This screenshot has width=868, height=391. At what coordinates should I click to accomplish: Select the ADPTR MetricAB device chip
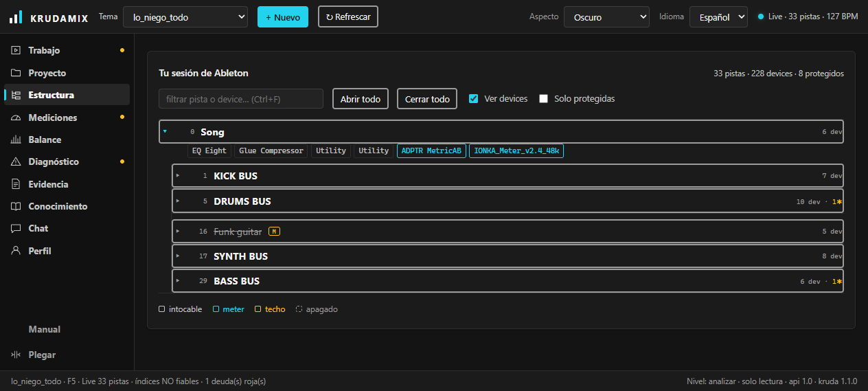coord(431,151)
